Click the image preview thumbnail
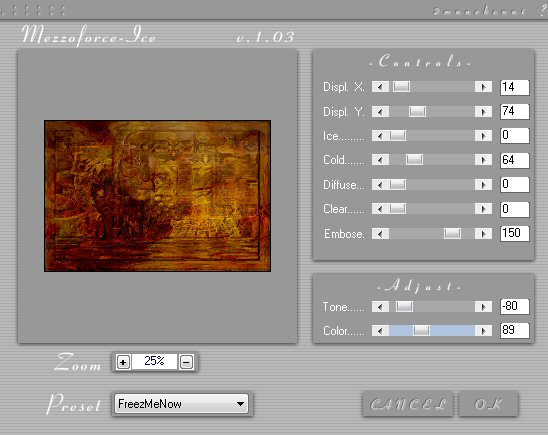The image size is (548, 435). (157, 196)
